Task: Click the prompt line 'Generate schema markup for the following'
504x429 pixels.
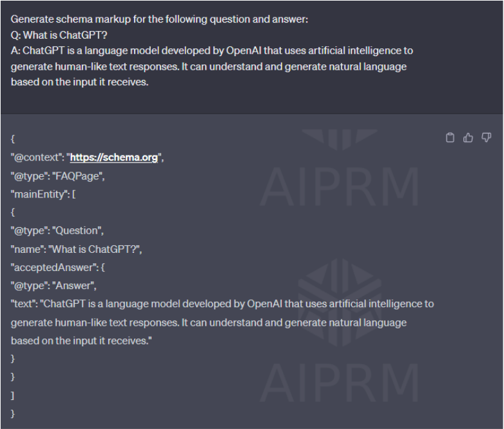Action: coord(159,19)
